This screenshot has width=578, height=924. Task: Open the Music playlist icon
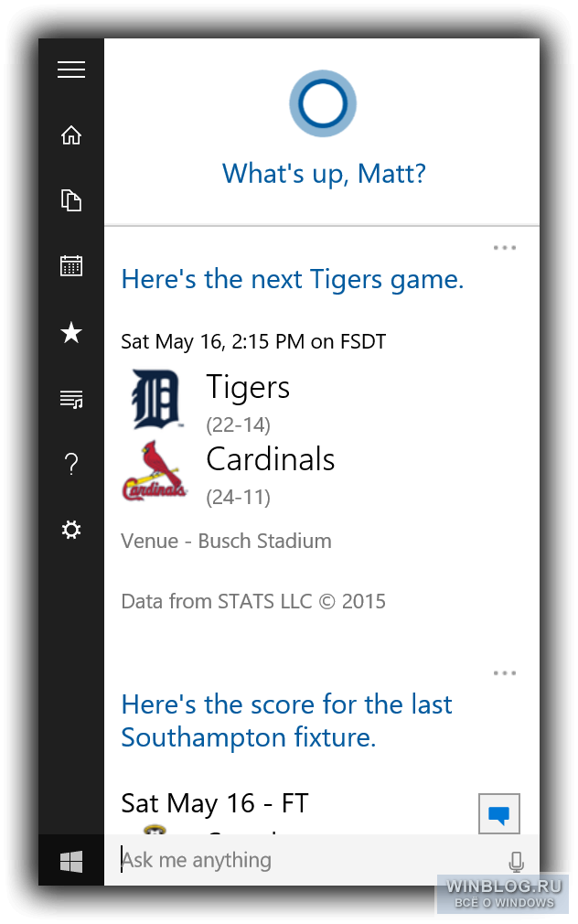click(71, 399)
